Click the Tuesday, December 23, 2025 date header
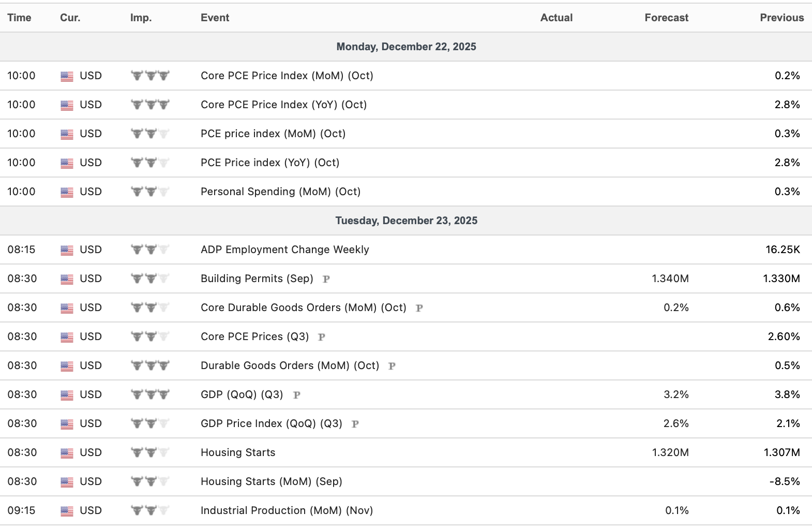The width and height of the screenshot is (812, 528). [x=406, y=221]
